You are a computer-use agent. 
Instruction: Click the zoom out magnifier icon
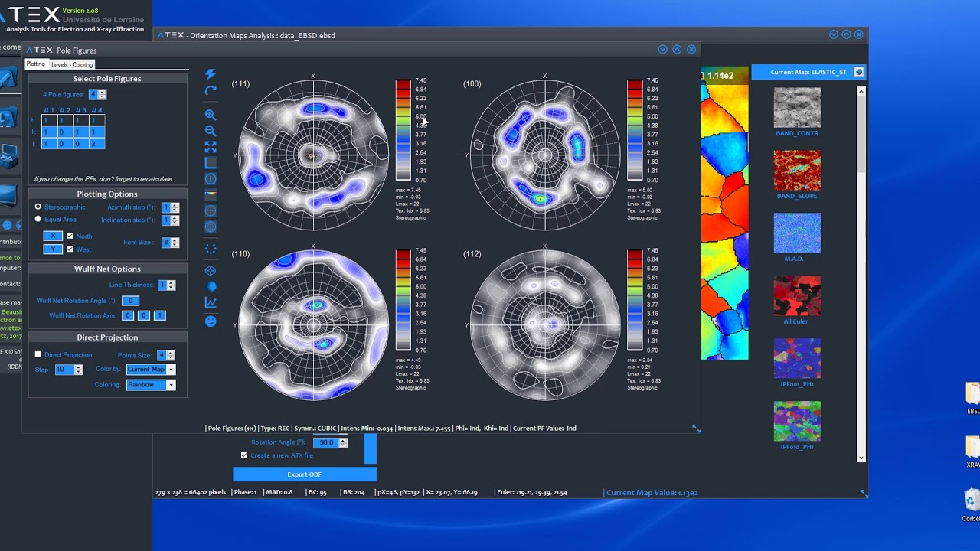point(211,131)
